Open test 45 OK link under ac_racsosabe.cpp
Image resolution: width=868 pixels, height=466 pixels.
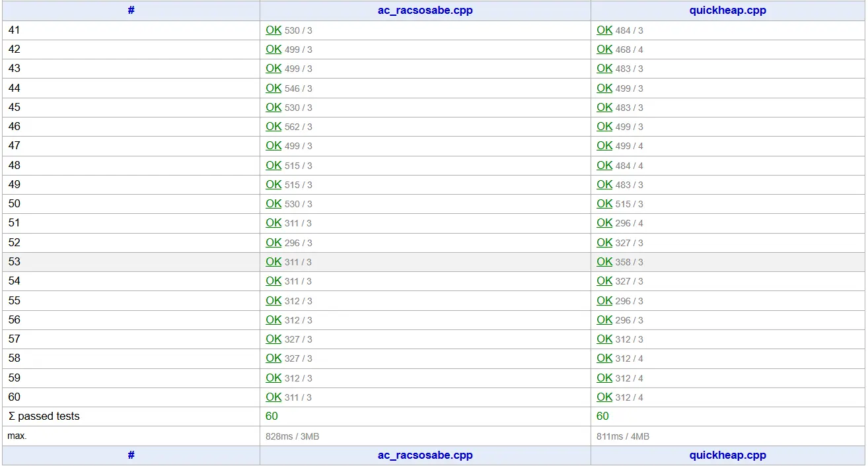273,107
